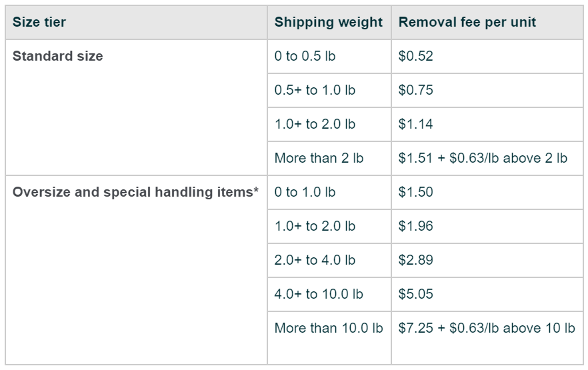The height and width of the screenshot is (370, 588).
Task: Select the $0.52 removal fee cell
Action: coord(416,56)
